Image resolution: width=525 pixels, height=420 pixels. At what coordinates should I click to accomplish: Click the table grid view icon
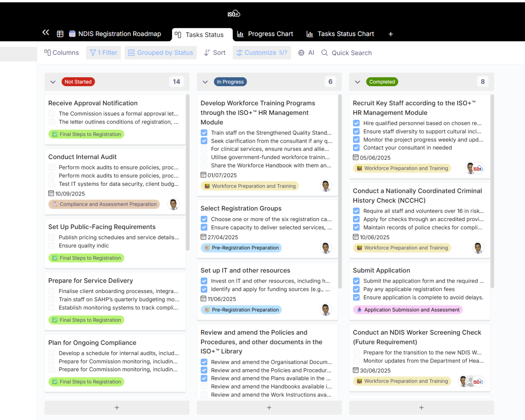click(60, 34)
